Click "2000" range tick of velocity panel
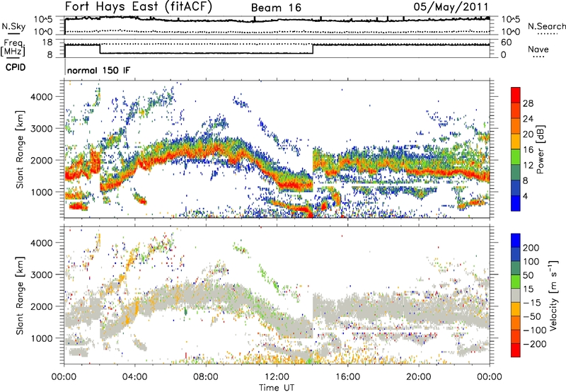Viewport: 566px width, 392px height. [41, 306]
